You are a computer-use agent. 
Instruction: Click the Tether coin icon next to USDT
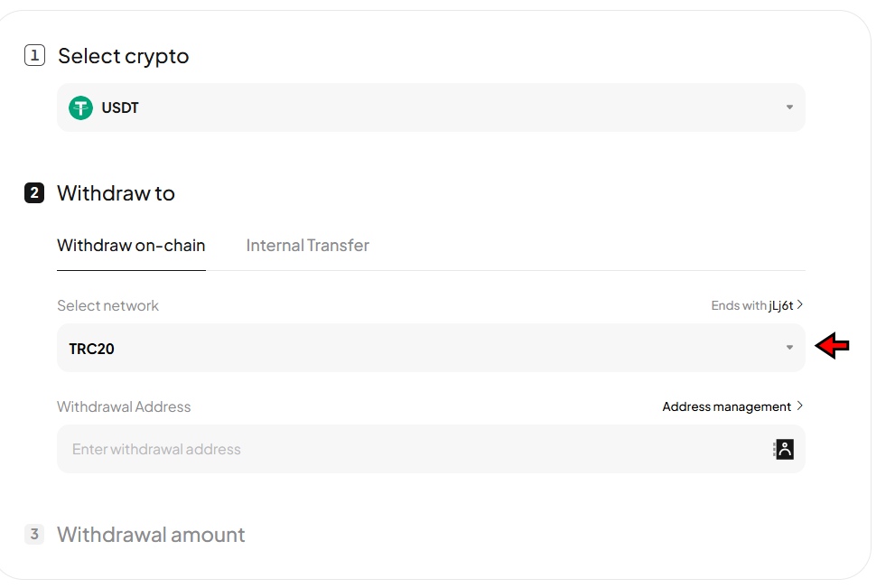coord(79,107)
